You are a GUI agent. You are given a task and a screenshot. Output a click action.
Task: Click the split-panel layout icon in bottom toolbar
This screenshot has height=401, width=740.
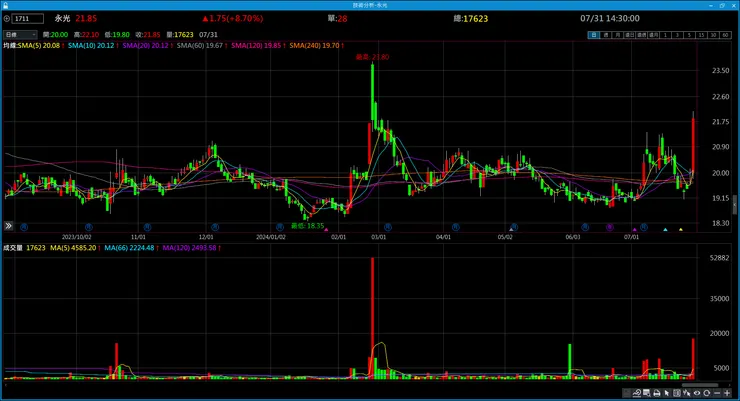point(677,393)
